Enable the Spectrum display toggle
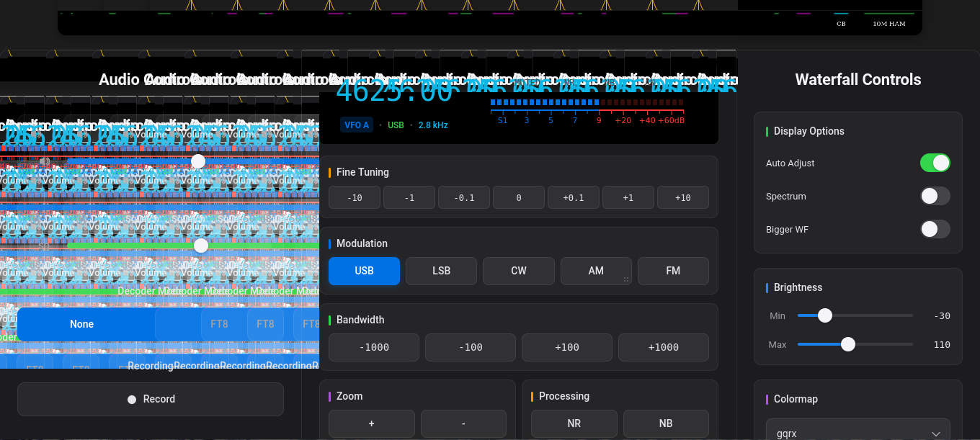Viewport: 980px width, 440px height. coord(935,196)
